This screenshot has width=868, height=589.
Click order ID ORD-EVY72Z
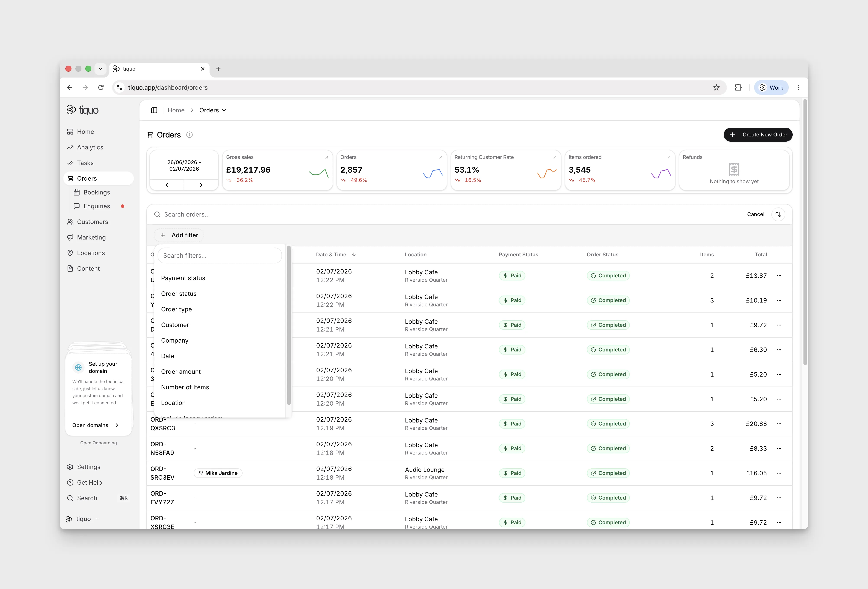(162, 498)
